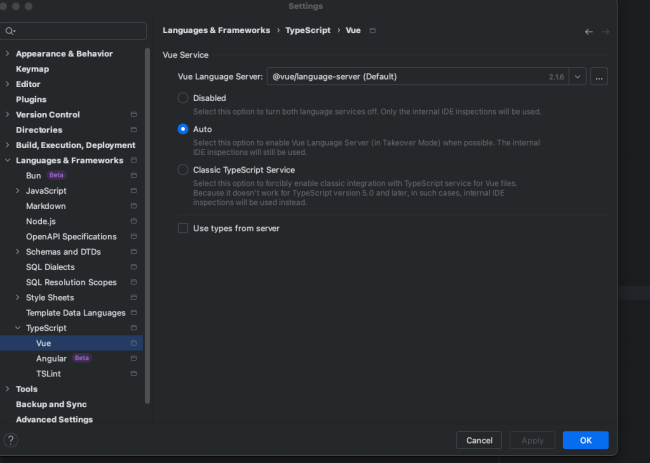Click the settings search input field
This screenshot has width=650, height=463.
(x=80, y=32)
